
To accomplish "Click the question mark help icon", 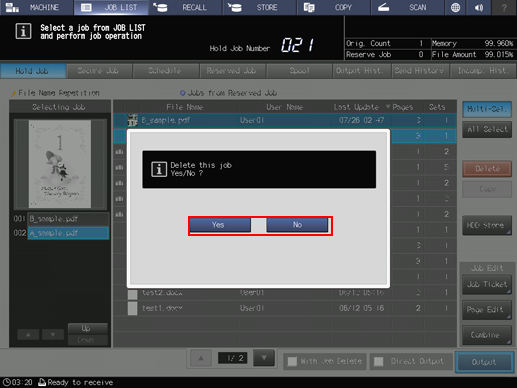I will (504, 7).
